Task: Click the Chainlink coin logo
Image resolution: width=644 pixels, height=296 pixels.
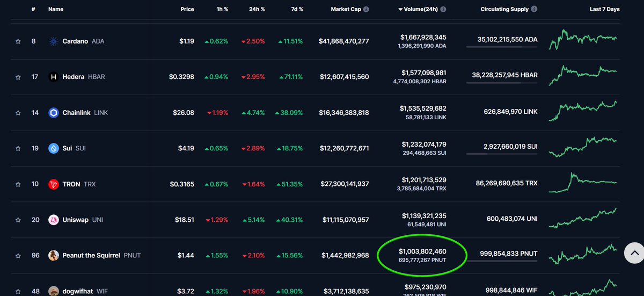Action: 53,113
